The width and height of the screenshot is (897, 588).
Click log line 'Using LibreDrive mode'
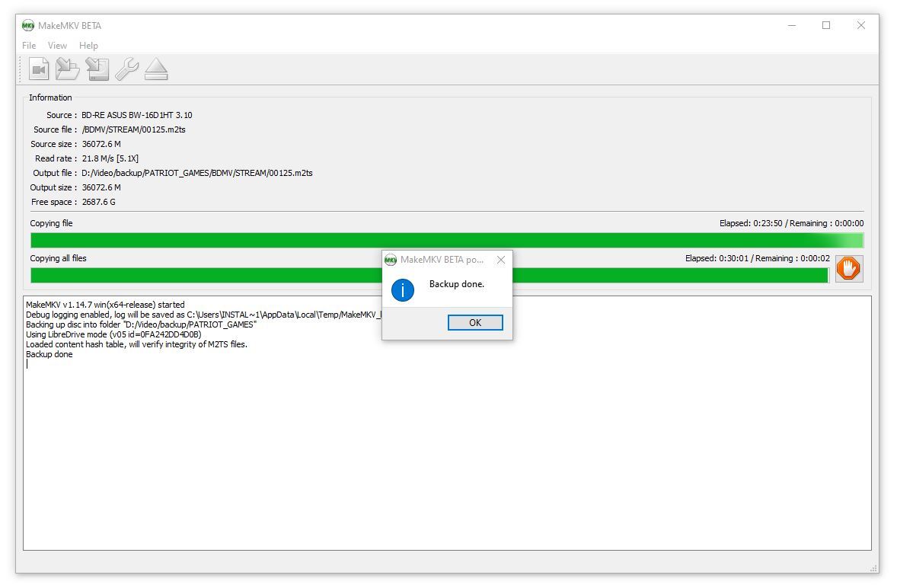(114, 334)
